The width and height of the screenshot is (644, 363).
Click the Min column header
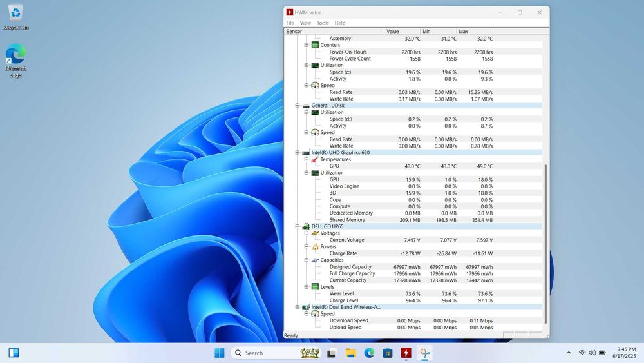pos(439,31)
